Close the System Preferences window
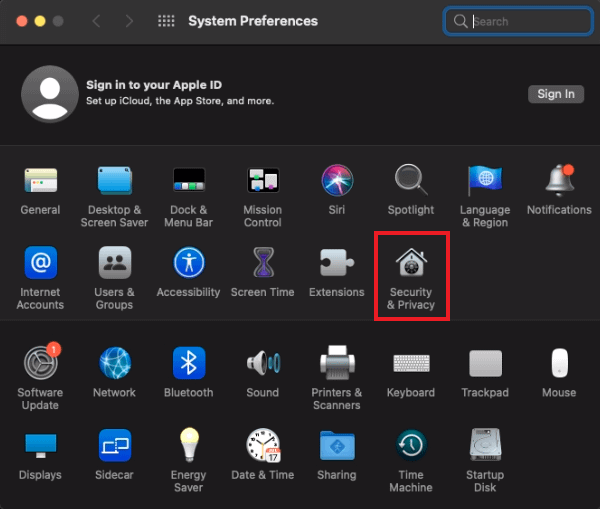Viewport: 600px width, 509px height. coord(22,21)
